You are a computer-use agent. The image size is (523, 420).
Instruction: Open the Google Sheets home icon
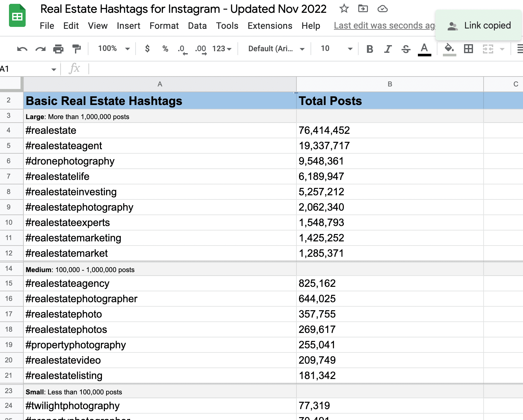coord(17,15)
